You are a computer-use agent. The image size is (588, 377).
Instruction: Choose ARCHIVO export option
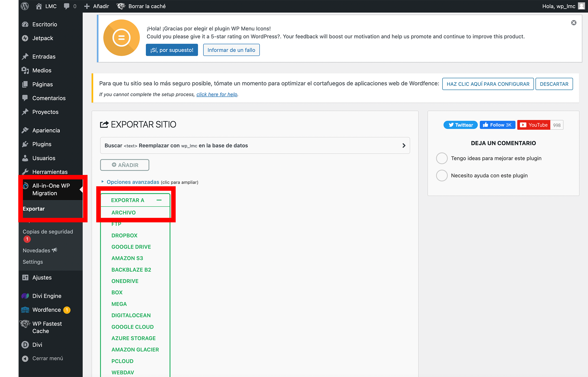123,213
